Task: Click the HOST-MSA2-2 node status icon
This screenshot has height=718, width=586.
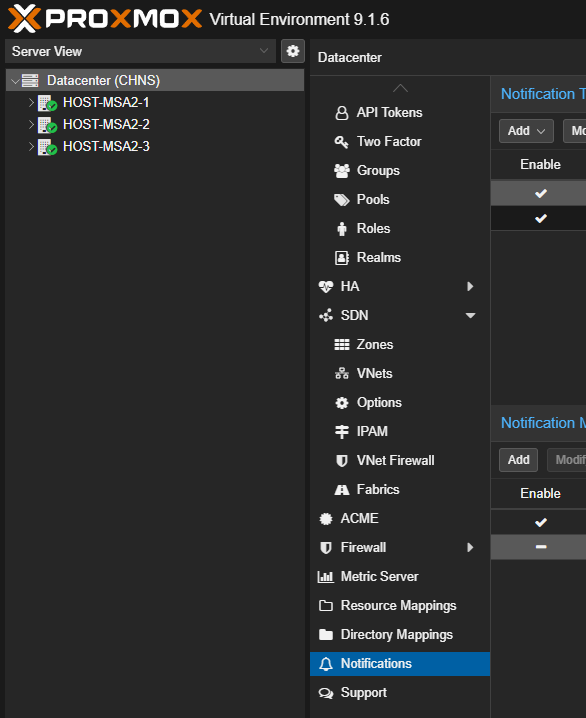Action: pyautogui.click(x=47, y=125)
